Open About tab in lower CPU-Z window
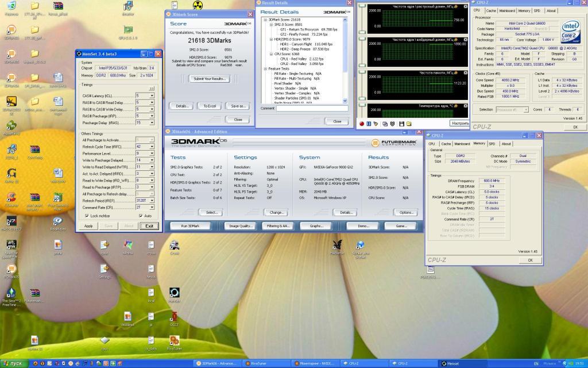This screenshot has height=368, width=588. (506, 144)
